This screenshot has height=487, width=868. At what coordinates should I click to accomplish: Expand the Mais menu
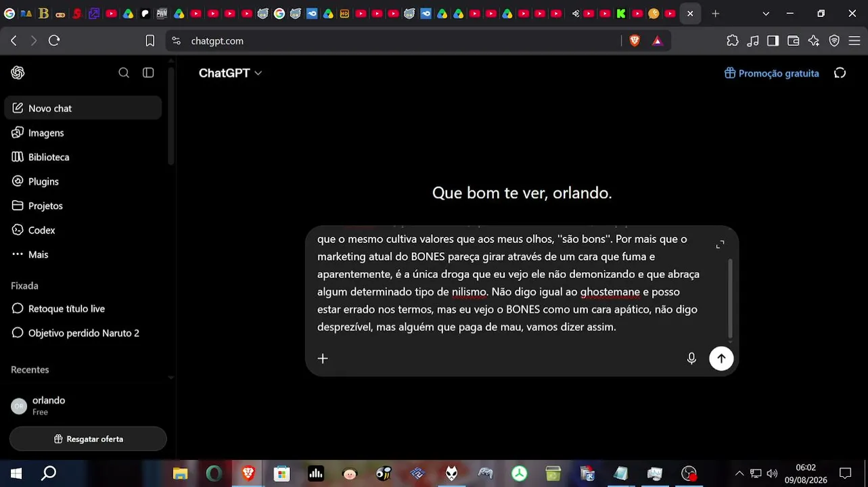pos(83,254)
